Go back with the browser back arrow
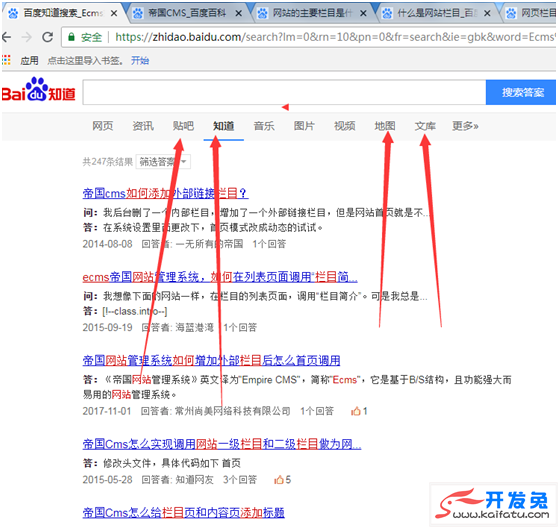 [6, 37]
